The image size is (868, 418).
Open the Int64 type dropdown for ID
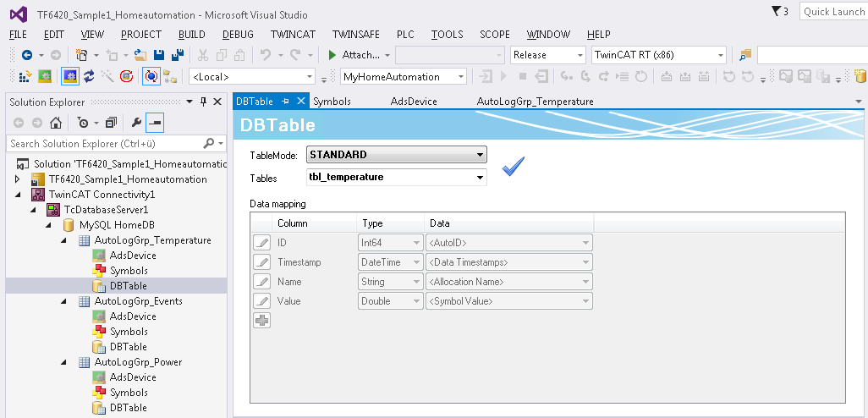(391, 243)
